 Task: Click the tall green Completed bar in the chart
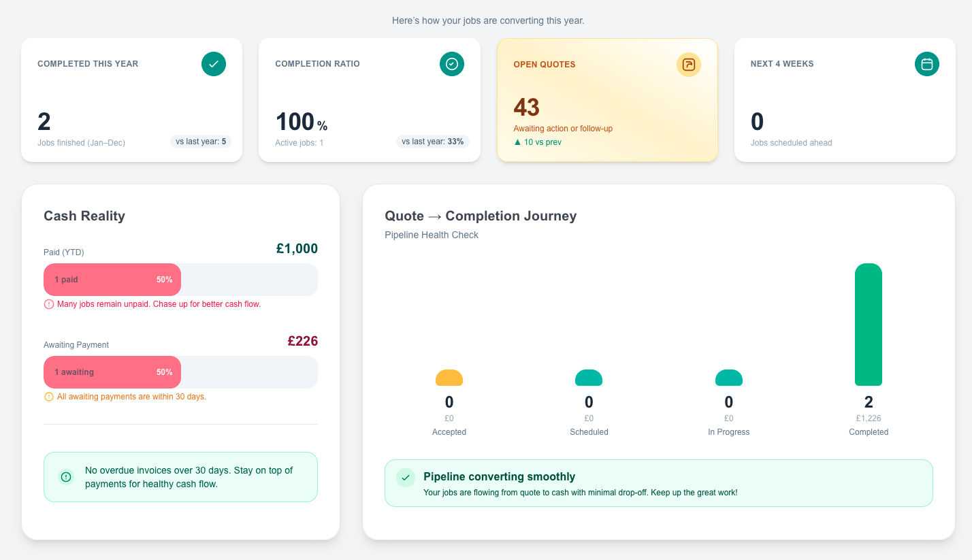tap(869, 325)
